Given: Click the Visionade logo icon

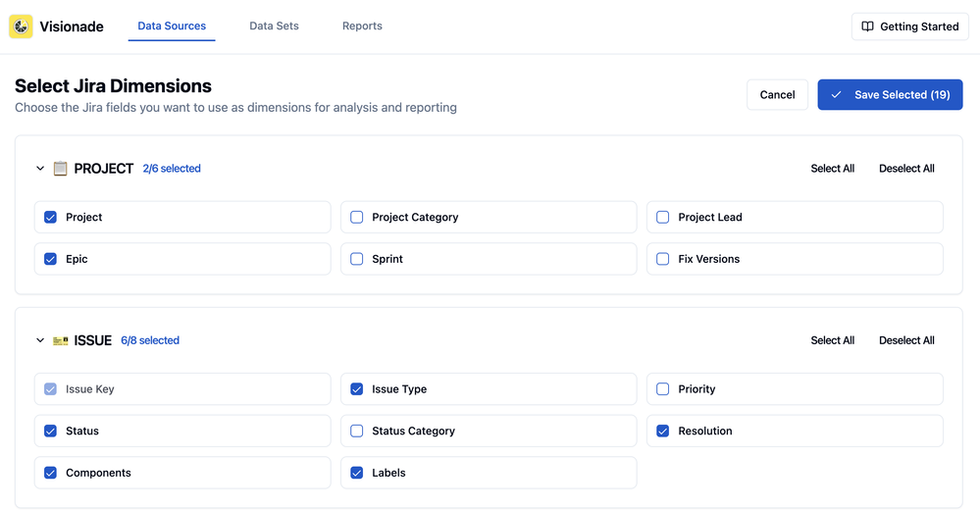Looking at the screenshot, I should [x=21, y=26].
